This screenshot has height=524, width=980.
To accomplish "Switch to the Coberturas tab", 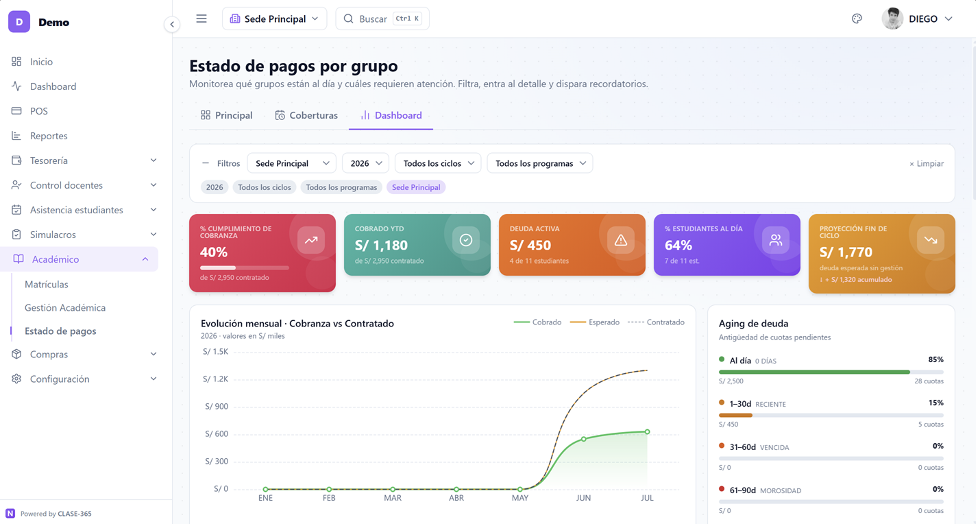I will pyautogui.click(x=306, y=115).
